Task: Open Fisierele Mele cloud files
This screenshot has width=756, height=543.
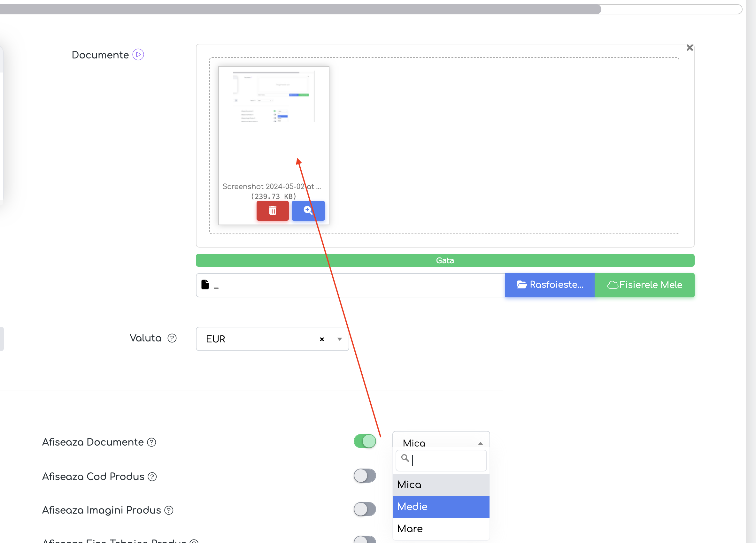Action: 645,285
